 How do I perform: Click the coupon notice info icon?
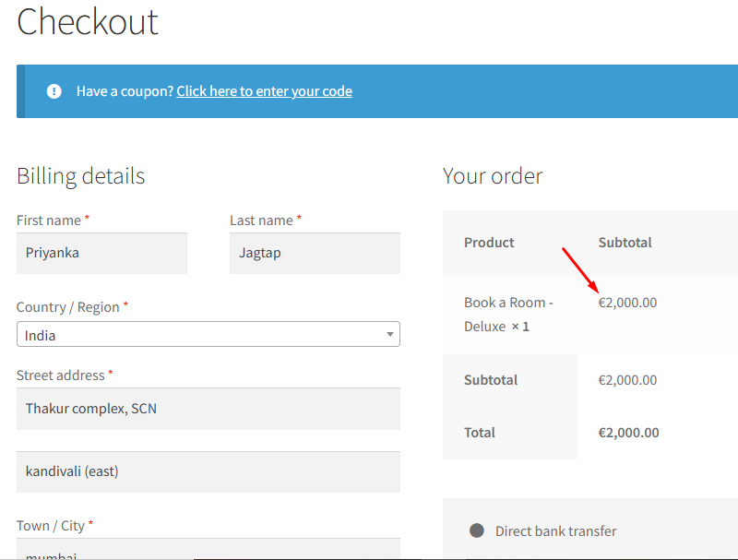pyautogui.click(x=54, y=91)
